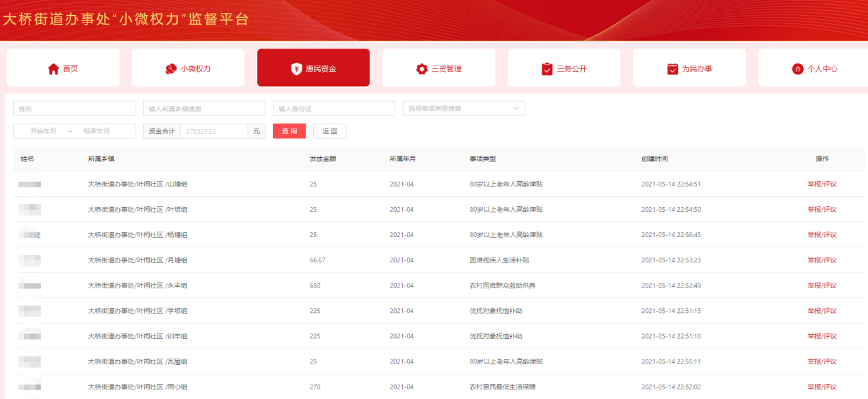This screenshot has width=868, height=399.
Task: Click the 发放金额 column header
Action: click(x=322, y=159)
